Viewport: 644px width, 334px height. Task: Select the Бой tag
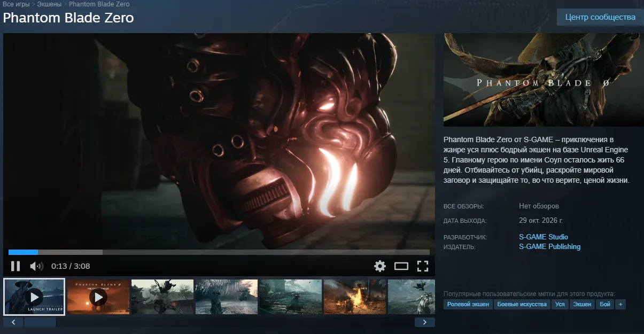pyautogui.click(x=605, y=304)
